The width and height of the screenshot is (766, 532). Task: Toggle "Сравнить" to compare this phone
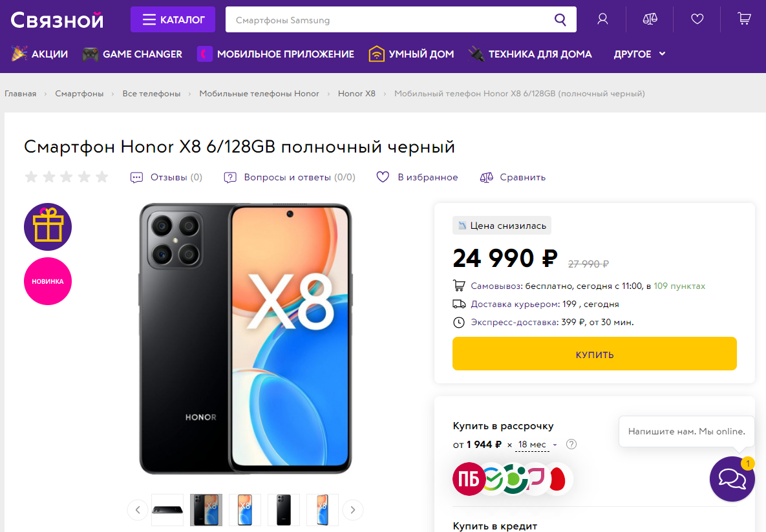coord(513,177)
